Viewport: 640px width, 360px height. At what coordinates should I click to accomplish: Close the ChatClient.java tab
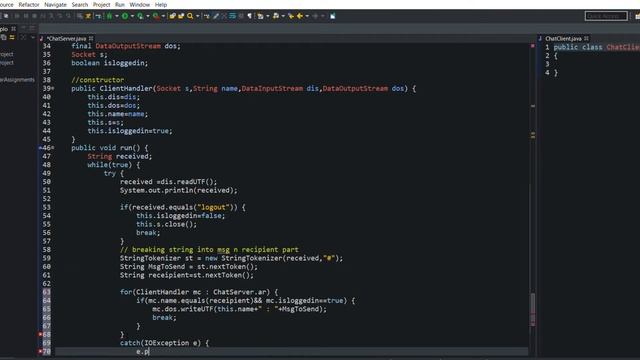[587, 38]
